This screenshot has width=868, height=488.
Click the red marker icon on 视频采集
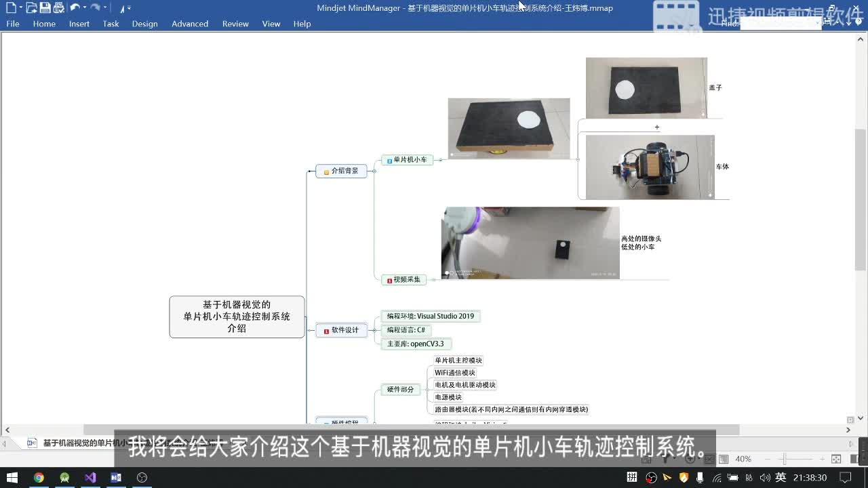389,280
